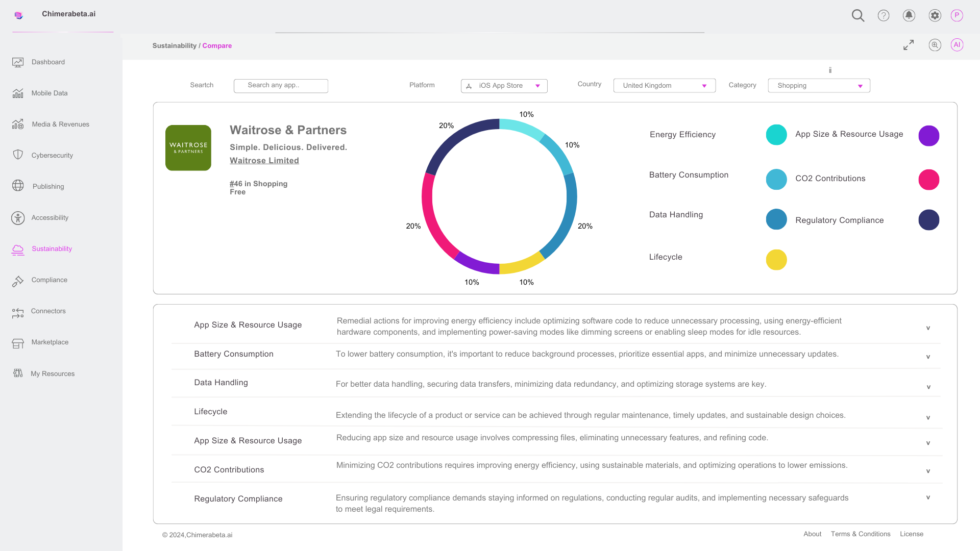
Task: Click the Cybersecurity shield icon
Action: [x=18, y=155]
